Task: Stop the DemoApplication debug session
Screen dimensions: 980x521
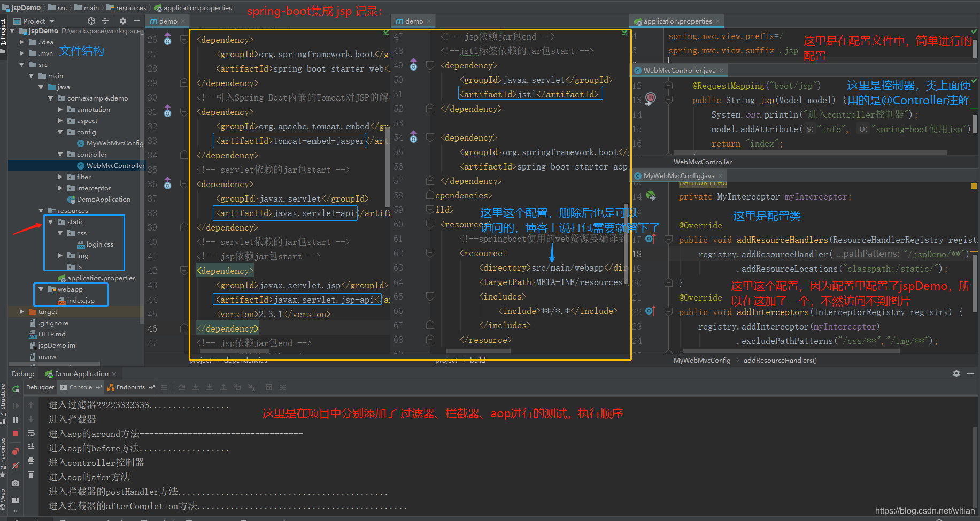Action: pos(16,434)
